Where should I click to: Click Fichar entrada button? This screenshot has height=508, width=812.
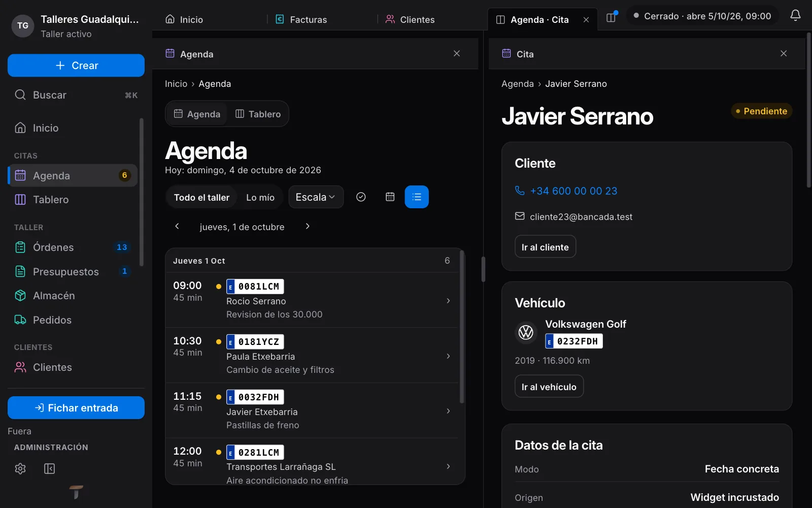[x=76, y=408]
